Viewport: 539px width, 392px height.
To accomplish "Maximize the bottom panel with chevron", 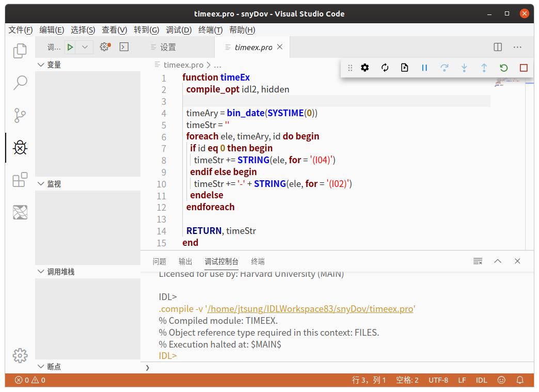I will point(497,261).
